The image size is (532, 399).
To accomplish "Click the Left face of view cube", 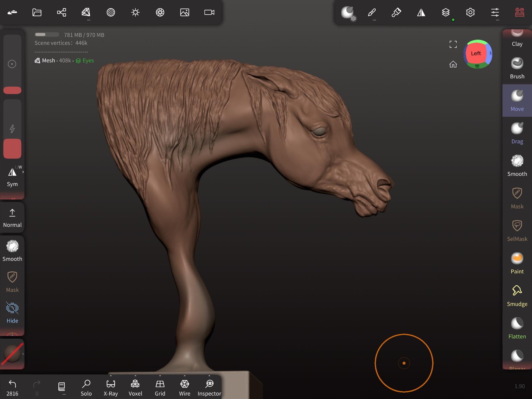I will point(475,54).
